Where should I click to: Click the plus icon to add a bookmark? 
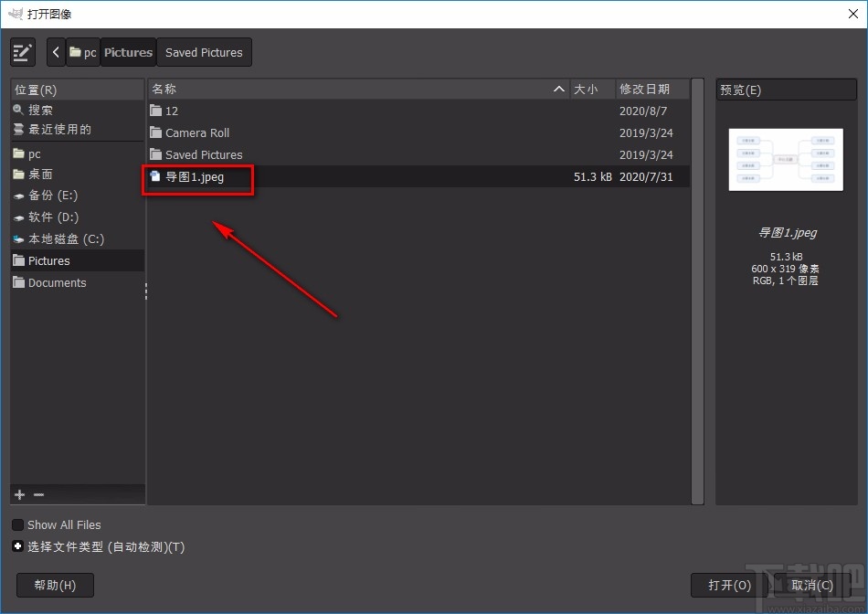(x=20, y=494)
